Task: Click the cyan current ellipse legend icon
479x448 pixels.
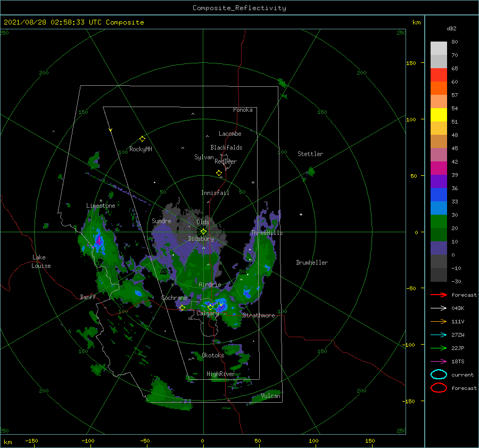Action: pos(439,374)
